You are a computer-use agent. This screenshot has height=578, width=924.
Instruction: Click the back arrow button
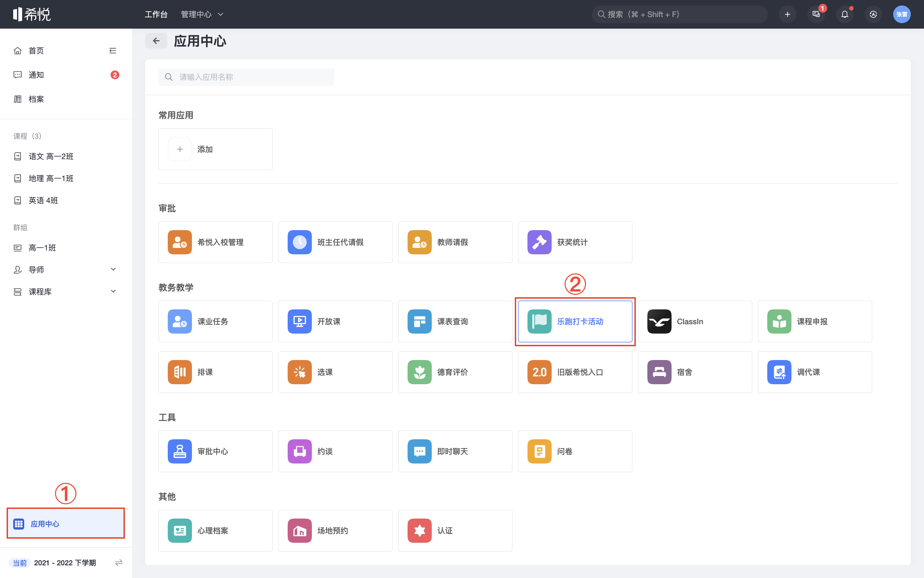coord(156,40)
